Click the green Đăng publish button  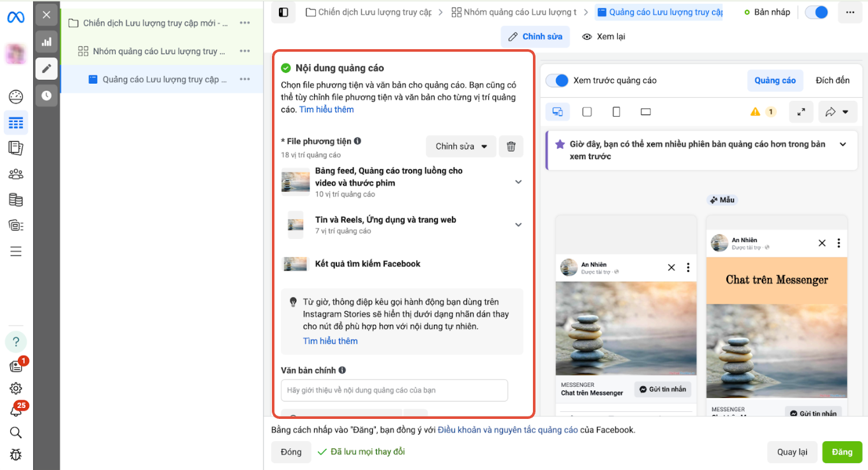[x=842, y=452]
